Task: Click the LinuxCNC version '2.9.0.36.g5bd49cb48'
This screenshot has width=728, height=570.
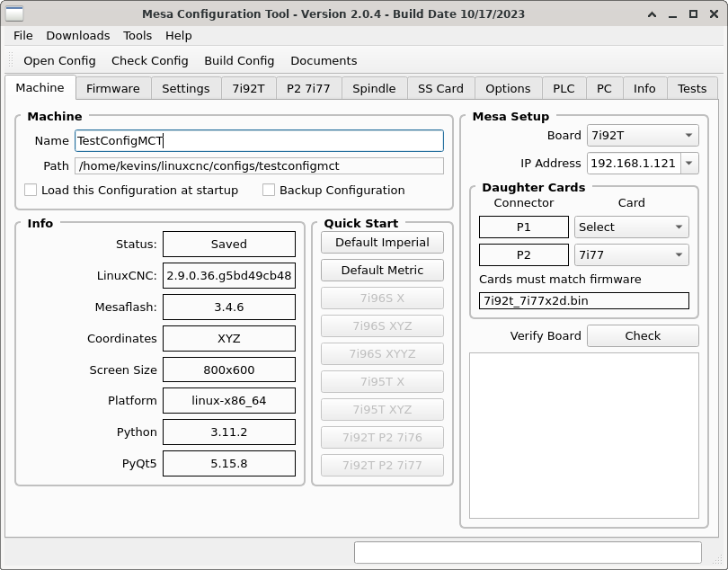Action: tap(229, 275)
